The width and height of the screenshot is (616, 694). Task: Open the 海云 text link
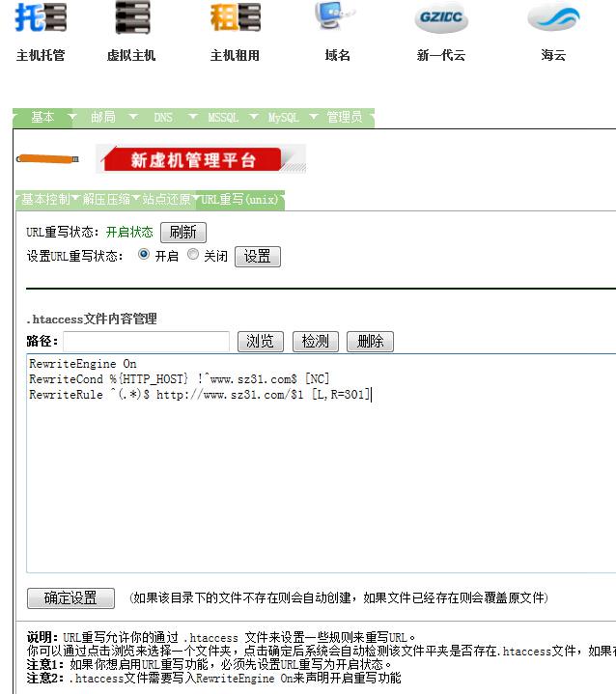click(553, 55)
